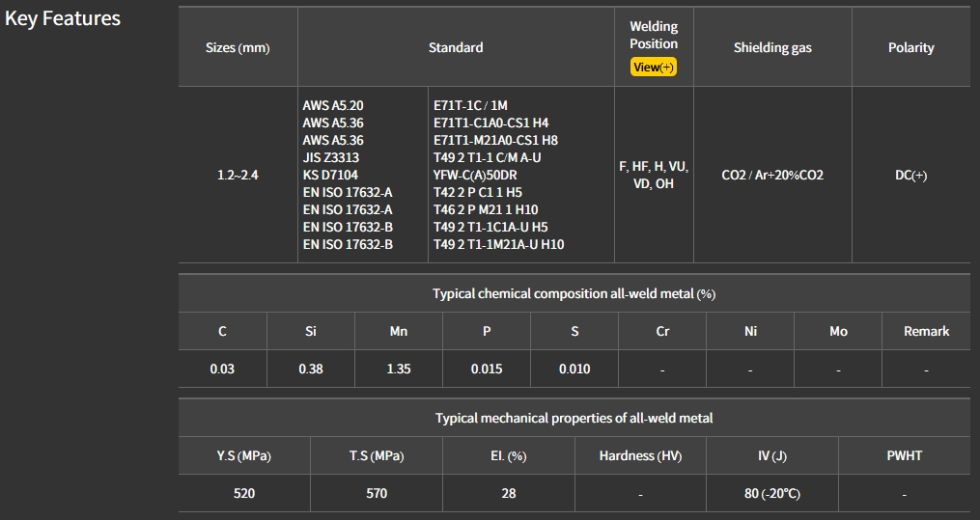The height and width of the screenshot is (520, 980).
Task: Select the Shielding gas column header
Action: click(x=772, y=48)
